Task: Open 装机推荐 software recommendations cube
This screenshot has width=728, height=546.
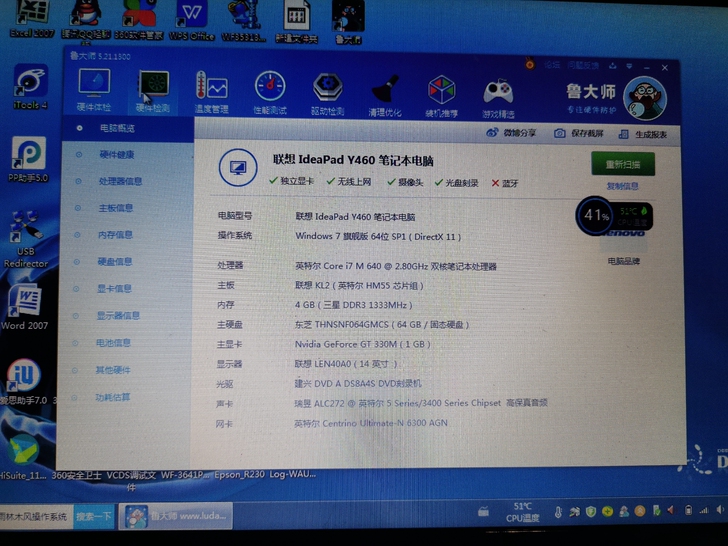Action: (x=442, y=97)
